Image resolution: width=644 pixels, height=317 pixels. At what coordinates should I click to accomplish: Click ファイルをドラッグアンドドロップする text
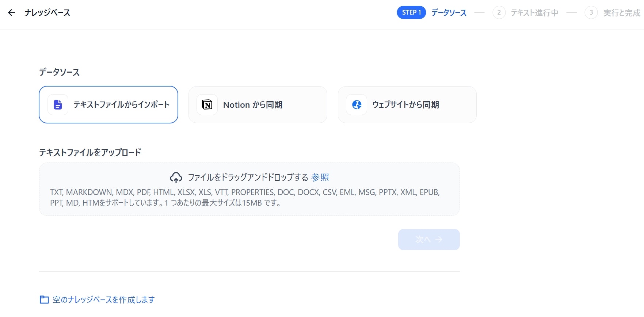tap(248, 177)
